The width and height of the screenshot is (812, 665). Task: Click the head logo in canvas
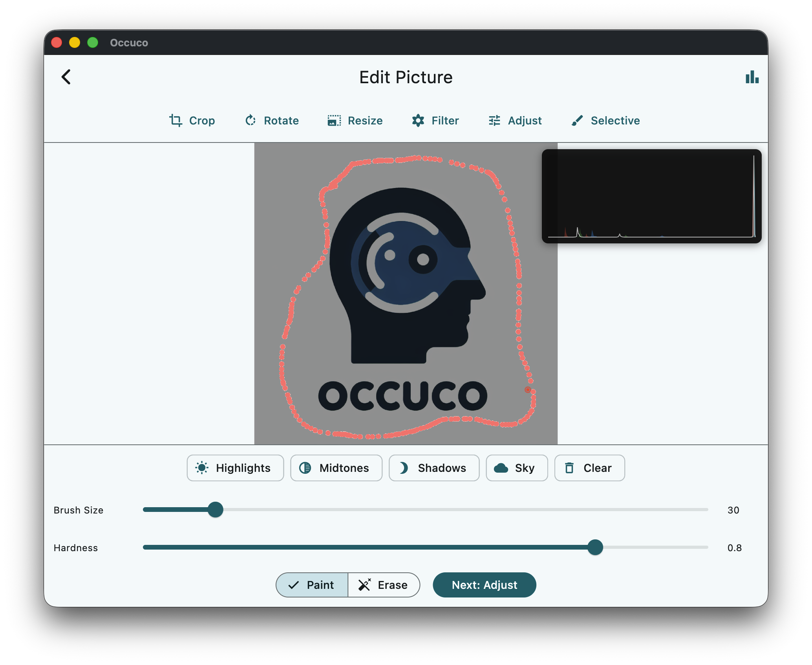tap(406, 275)
